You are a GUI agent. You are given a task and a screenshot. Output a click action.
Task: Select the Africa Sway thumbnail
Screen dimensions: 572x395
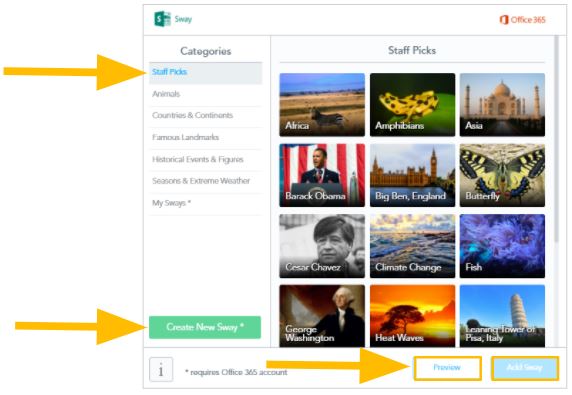(x=322, y=105)
